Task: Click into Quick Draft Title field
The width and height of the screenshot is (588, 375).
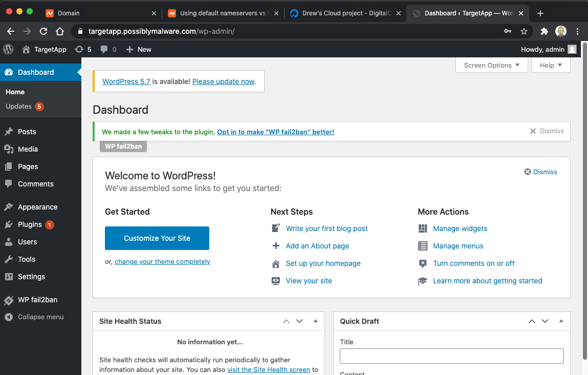Action: [451, 356]
